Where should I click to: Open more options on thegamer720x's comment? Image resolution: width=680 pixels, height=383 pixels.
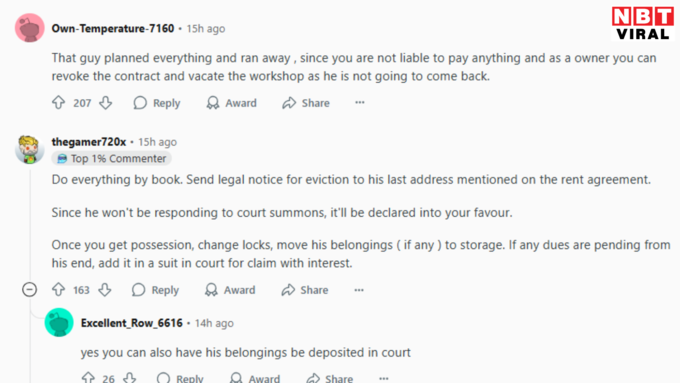(359, 290)
